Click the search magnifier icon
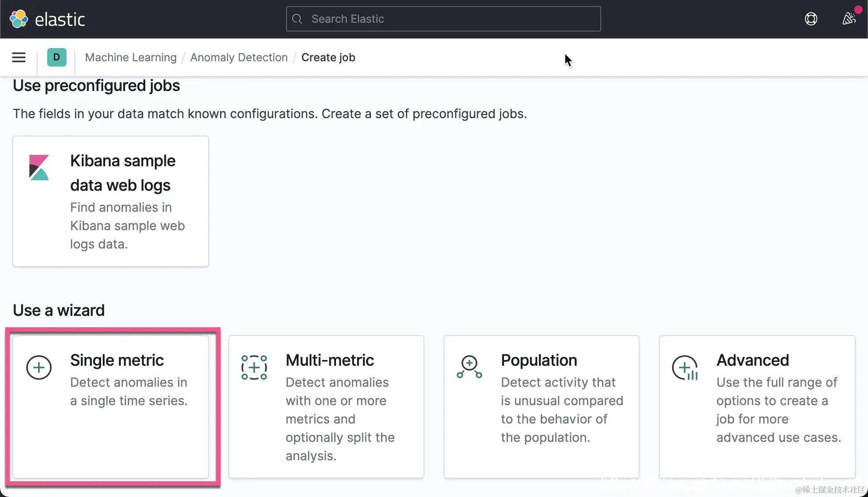This screenshot has height=497, width=868. click(297, 19)
